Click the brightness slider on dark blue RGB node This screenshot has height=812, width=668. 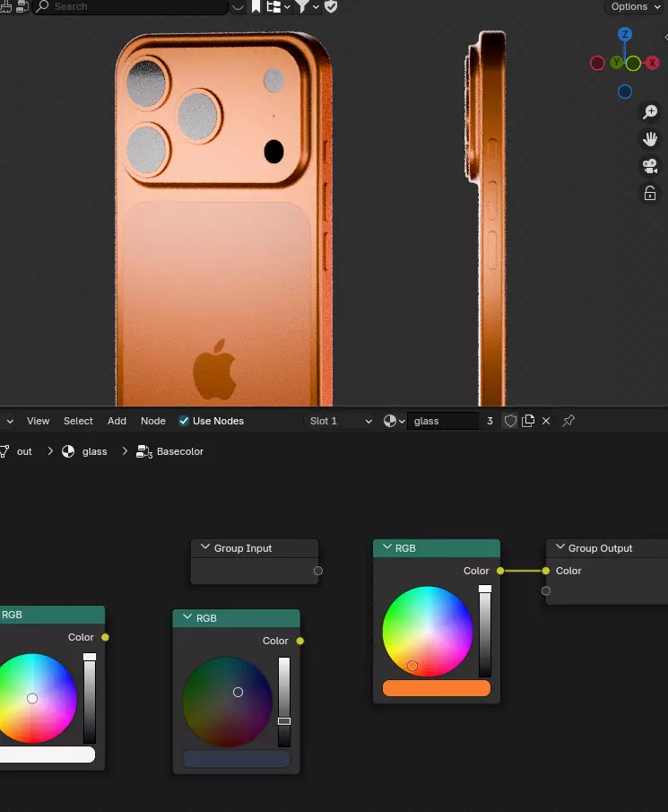point(284,702)
